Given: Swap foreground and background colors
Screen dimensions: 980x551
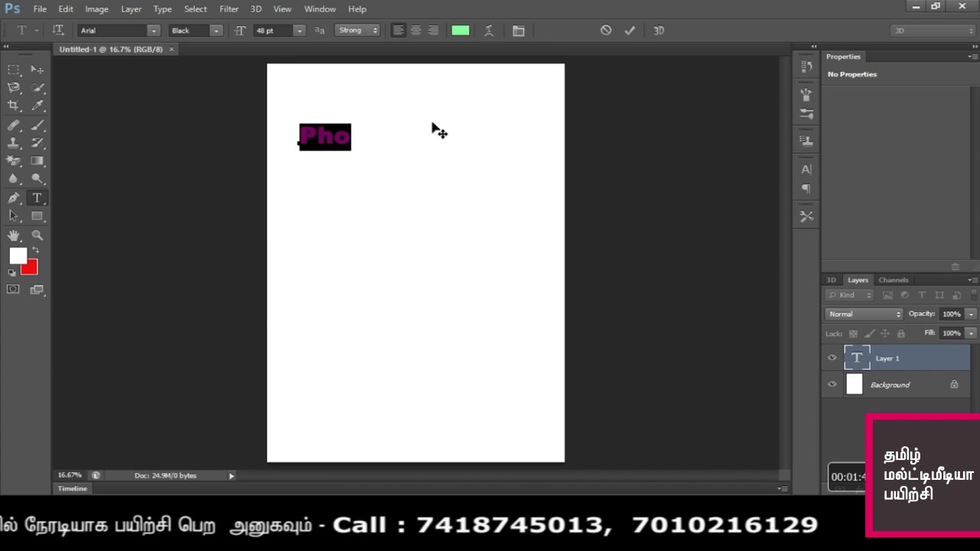Looking at the screenshot, I should click(x=35, y=251).
